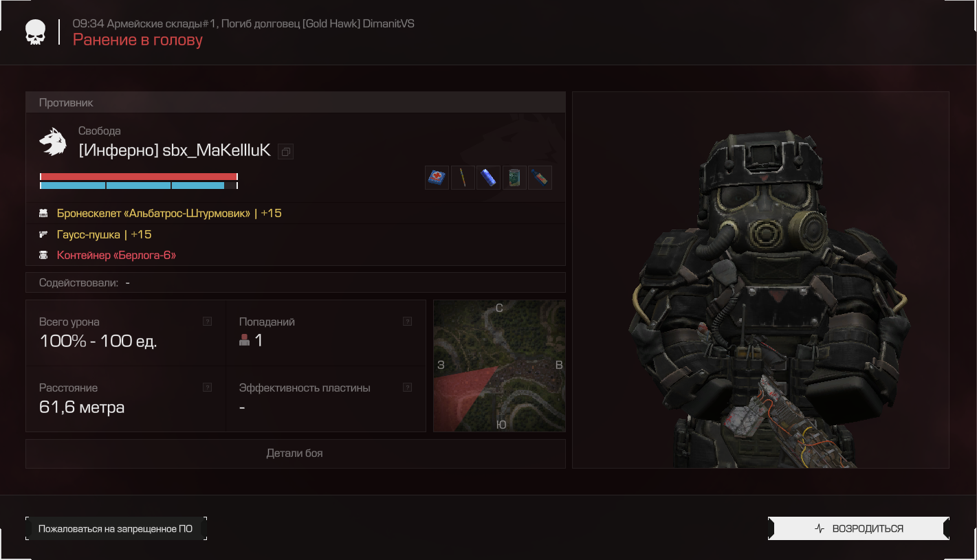Expand the Детали боя section
This screenshot has height=560, width=977.
point(296,453)
